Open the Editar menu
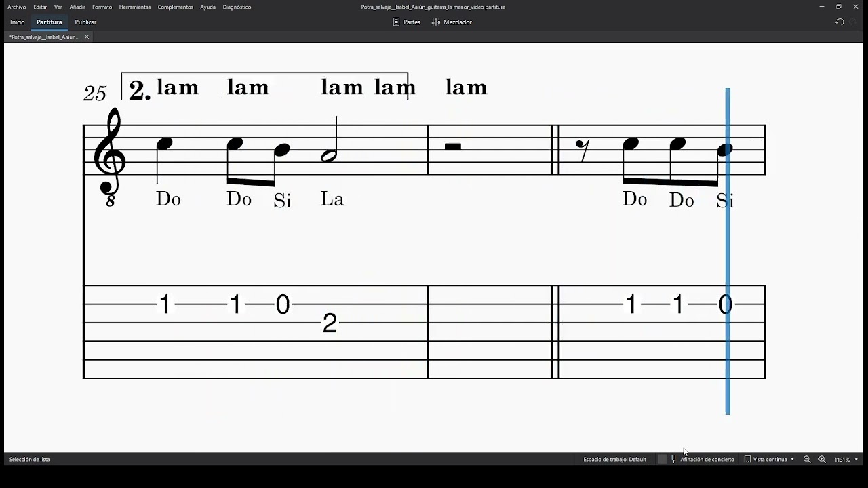The width and height of the screenshot is (868, 488). (40, 7)
